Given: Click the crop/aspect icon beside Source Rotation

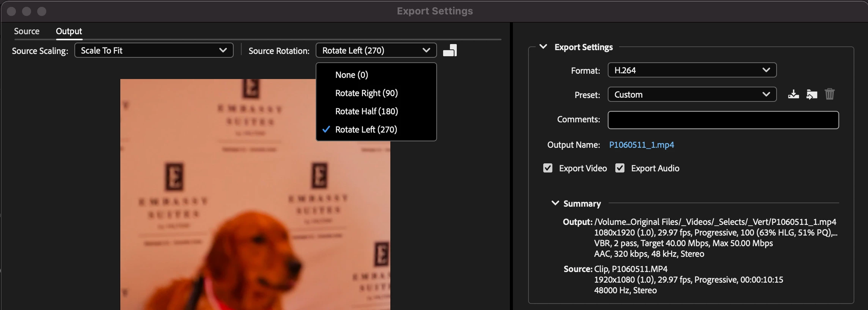Looking at the screenshot, I should point(450,51).
